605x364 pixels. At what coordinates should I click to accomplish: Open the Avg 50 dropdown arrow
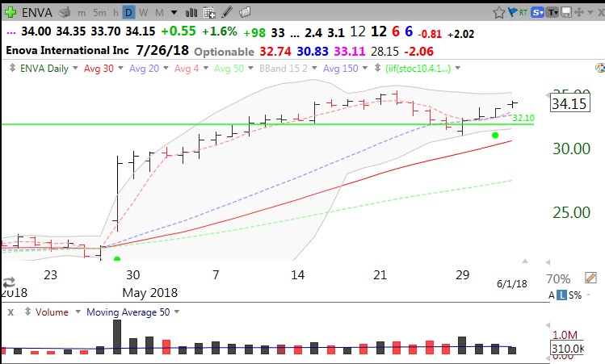[250, 69]
